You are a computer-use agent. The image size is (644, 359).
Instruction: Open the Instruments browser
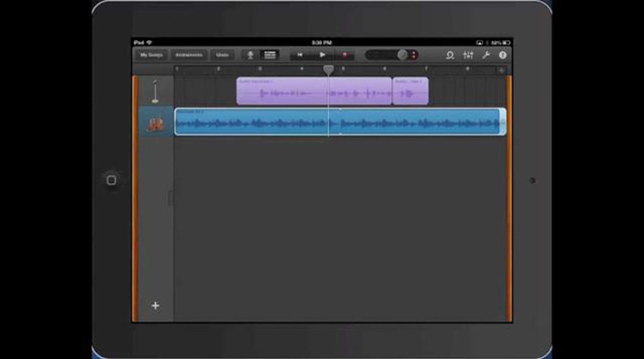(189, 55)
